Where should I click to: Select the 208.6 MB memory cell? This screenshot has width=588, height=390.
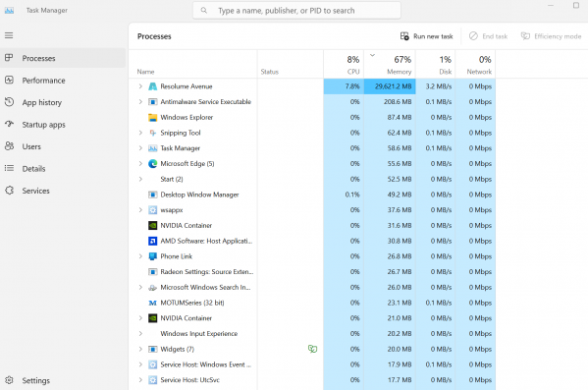tap(390, 102)
